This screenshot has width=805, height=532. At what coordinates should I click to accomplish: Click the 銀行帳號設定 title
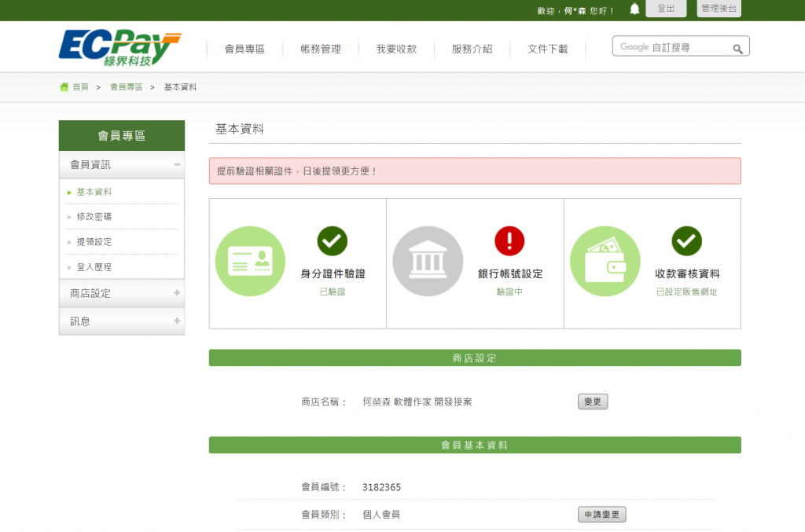(x=509, y=273)
